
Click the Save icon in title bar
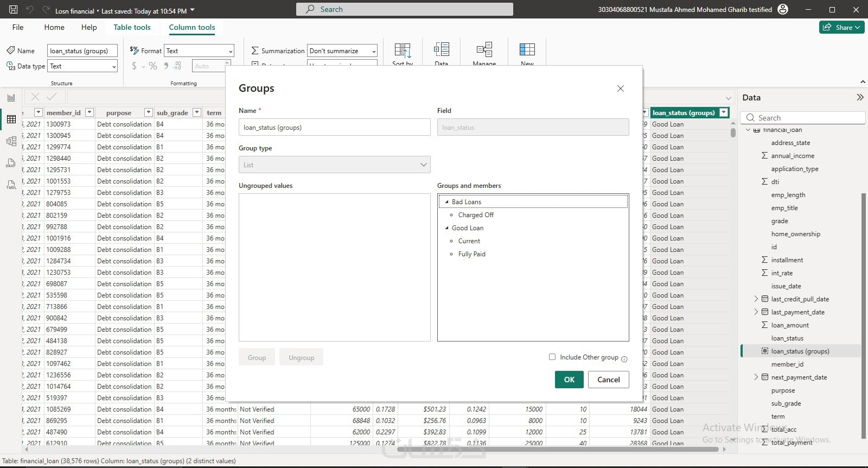(x=14, y=9)
